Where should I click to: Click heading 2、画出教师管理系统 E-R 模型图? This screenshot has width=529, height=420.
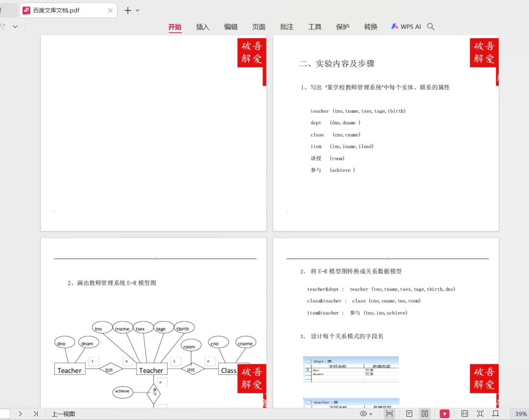112,283
